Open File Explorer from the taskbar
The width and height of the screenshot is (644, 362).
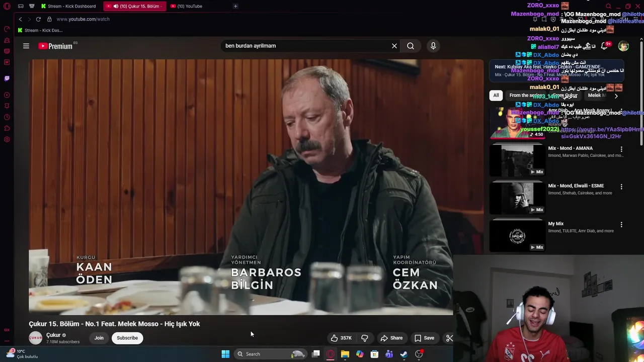(x=345, y=354)
